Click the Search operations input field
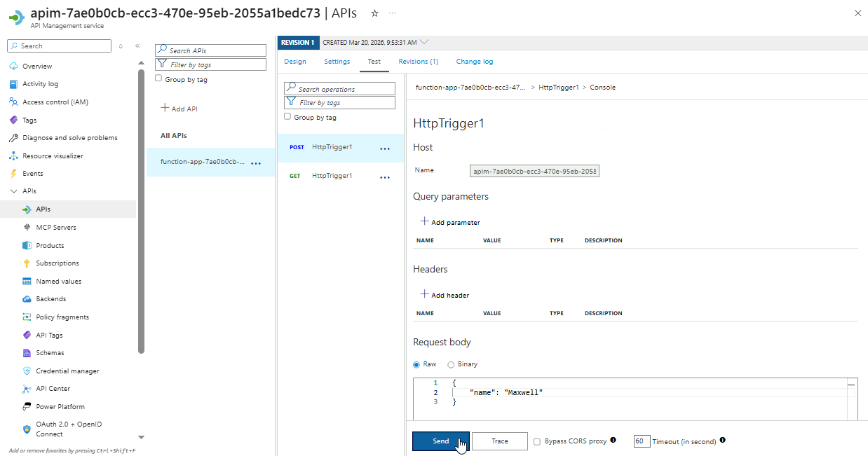 point(340,89)
